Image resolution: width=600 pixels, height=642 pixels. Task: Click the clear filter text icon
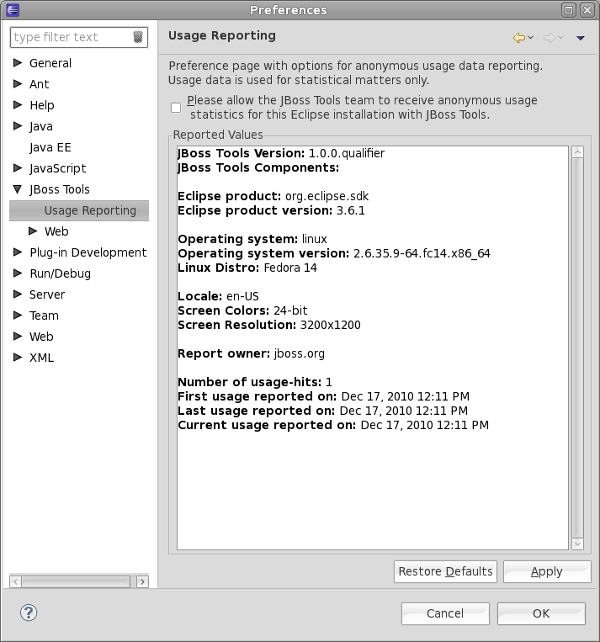[138, 37]
